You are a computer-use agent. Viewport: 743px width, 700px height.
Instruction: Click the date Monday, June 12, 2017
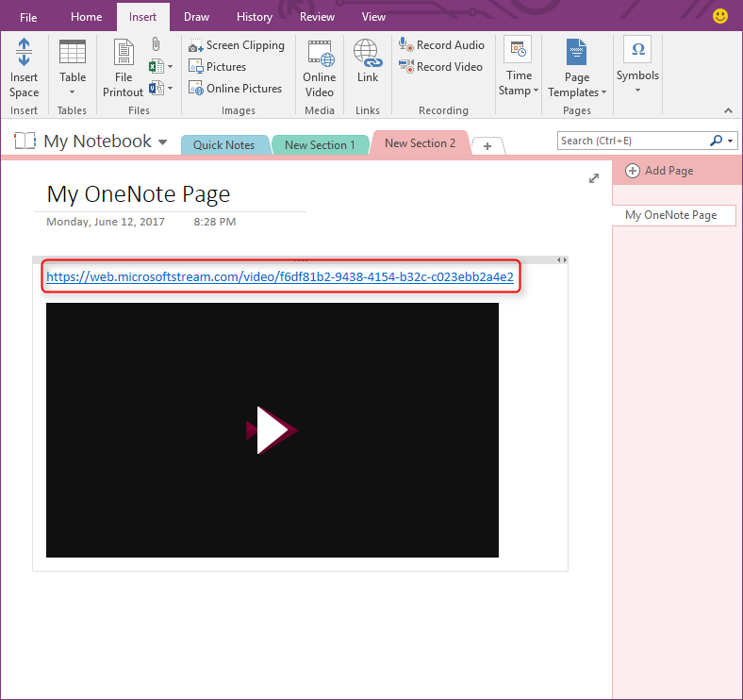coord(106,222)
